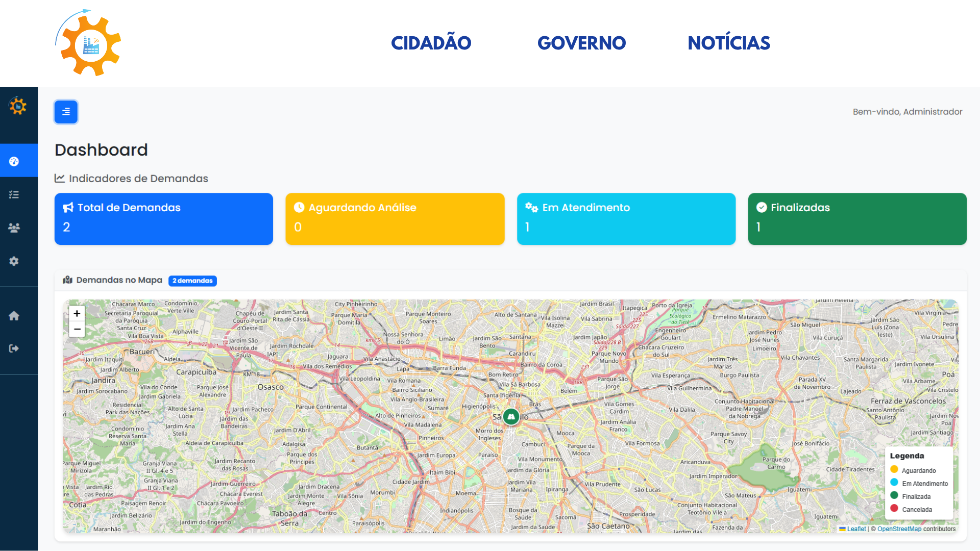980x551 pixels.
Task: Click the yellow Aguardando swatch in Legenda
Action: click(x=894, y=469)
